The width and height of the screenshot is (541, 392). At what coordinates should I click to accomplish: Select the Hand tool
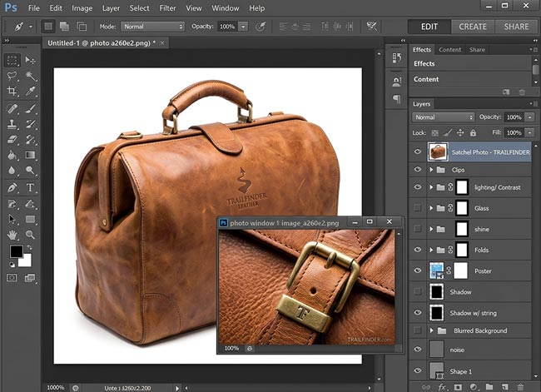12,236
